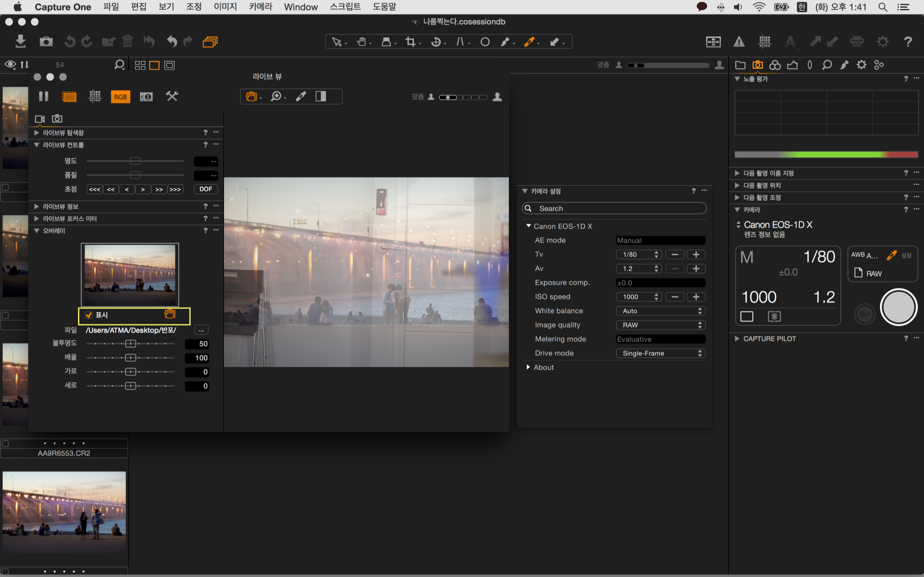Select the crop tool in the main toolbar
Image resolution: width=924 pixels, height=577 pixels.
click(411, 42)
